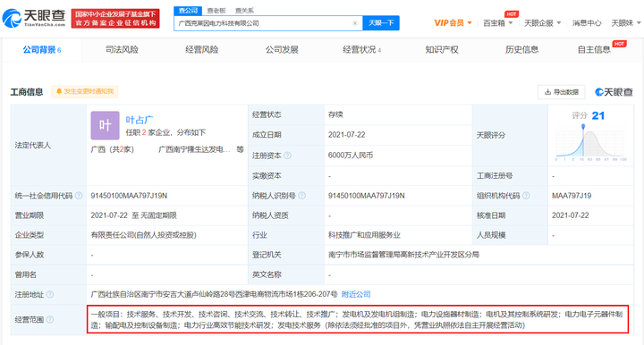Switch to the 经营风险 tab
This screenshot has height=345, width=644.
[201, 50]
